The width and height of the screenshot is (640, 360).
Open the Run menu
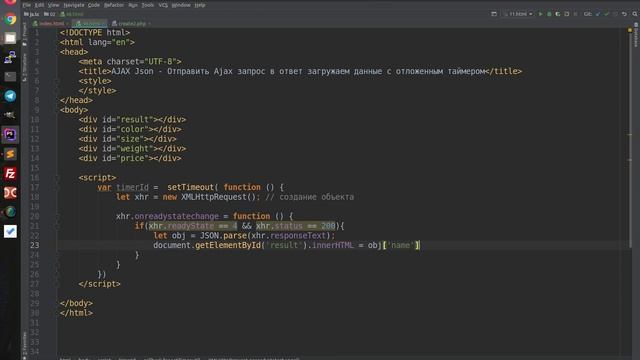[133, 5]
